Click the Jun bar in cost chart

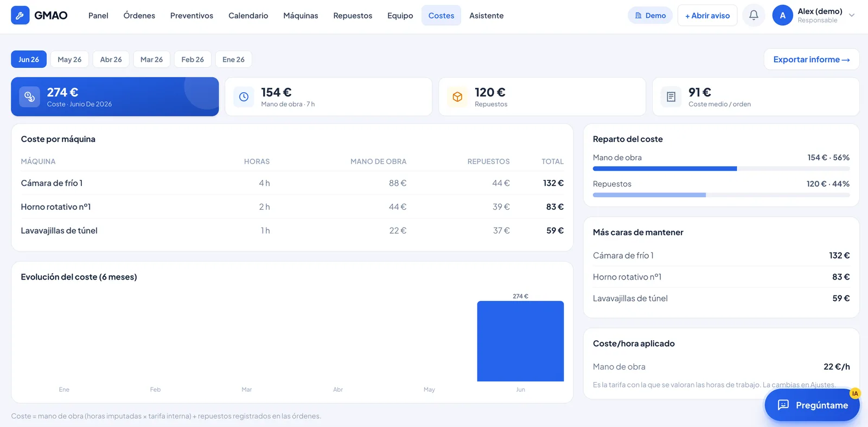click(520, 341)
